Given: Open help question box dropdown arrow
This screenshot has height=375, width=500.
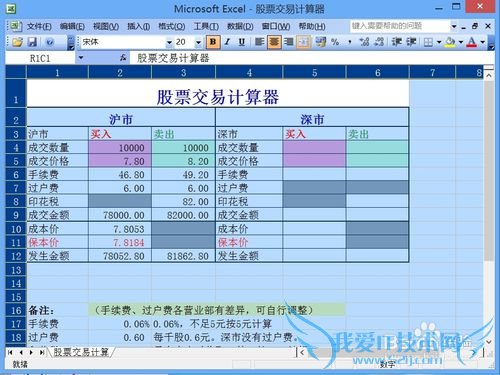Looking at the screenshot, I should 454,26.
